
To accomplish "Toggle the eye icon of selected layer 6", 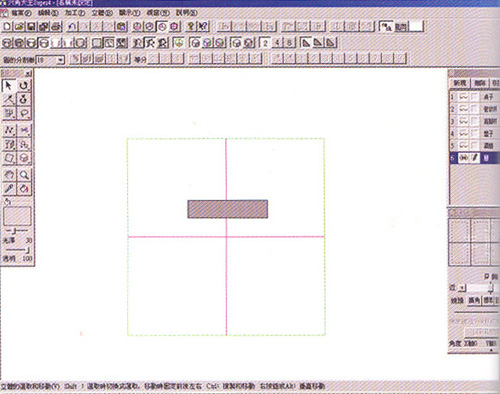I will (464, 158).
